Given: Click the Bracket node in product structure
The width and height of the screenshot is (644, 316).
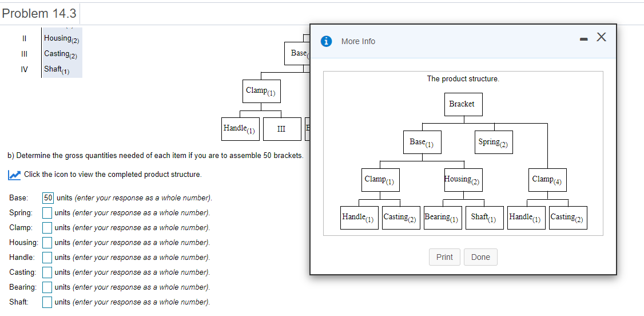Looking at the screenshot, I should [462, 104].
